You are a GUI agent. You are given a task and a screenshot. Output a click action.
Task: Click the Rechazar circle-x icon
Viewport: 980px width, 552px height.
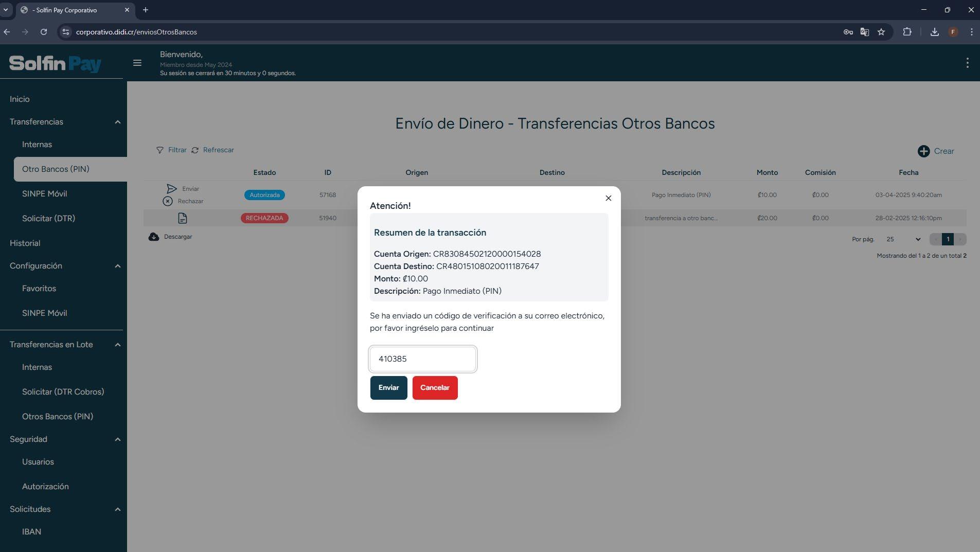click(168, 201)
